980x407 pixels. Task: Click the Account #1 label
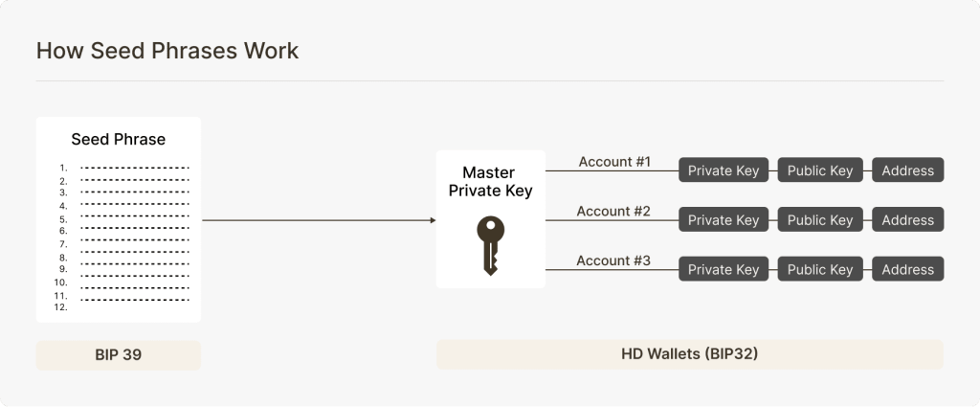613,162
